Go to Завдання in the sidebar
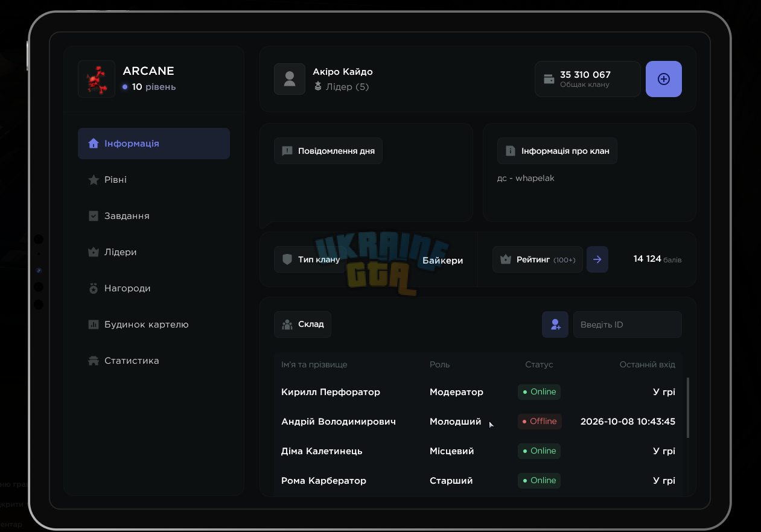The width and height of the screenshot is (761, 532). (x=154, y=216)
